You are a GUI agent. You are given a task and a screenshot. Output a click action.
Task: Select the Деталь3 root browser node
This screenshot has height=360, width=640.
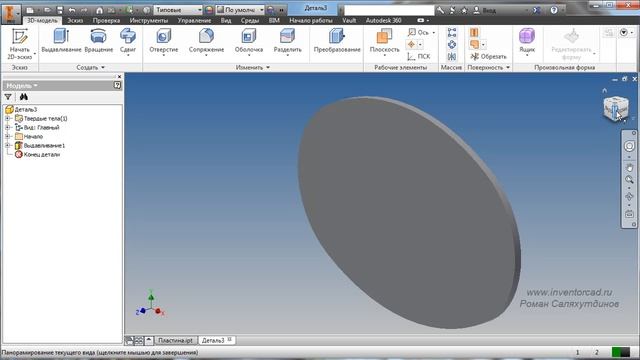(x=22, y=109)
